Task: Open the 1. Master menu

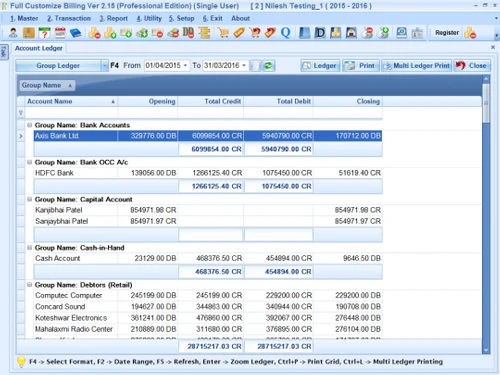Action: tap(24, 18)
